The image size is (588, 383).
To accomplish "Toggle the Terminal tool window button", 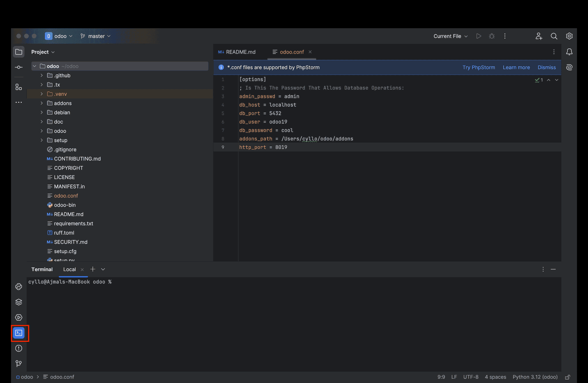I will [19, 333].
